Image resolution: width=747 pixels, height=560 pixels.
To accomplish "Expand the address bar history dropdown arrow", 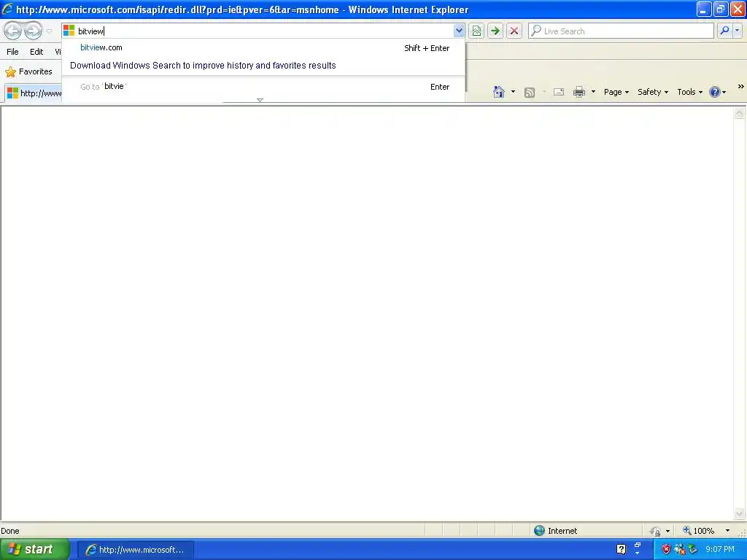I will [458, 31].
